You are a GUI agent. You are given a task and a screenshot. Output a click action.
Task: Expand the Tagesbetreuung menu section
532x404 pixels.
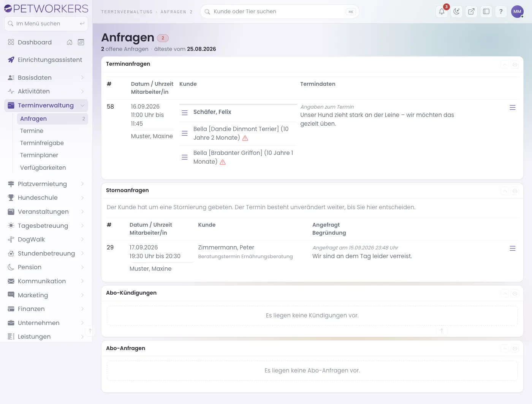point(46,226)
